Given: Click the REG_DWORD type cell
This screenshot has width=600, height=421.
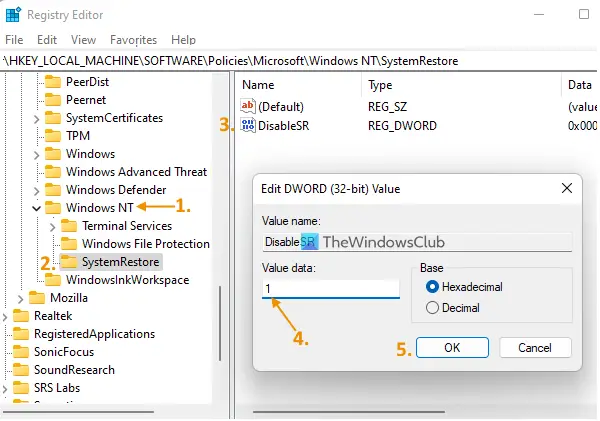Looking at the screenshot, I should tap(402, 126).
